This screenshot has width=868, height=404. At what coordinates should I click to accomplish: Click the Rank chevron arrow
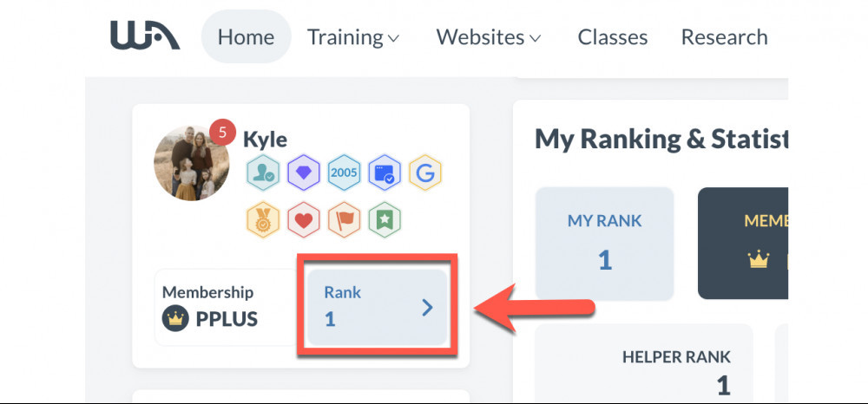[x=427, y=307]
